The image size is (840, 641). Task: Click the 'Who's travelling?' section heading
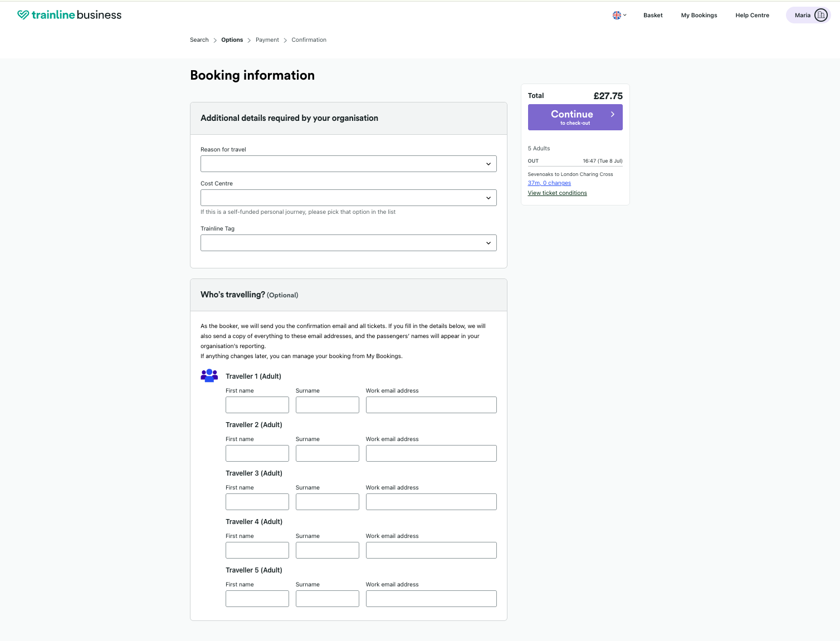coord(233,295)
